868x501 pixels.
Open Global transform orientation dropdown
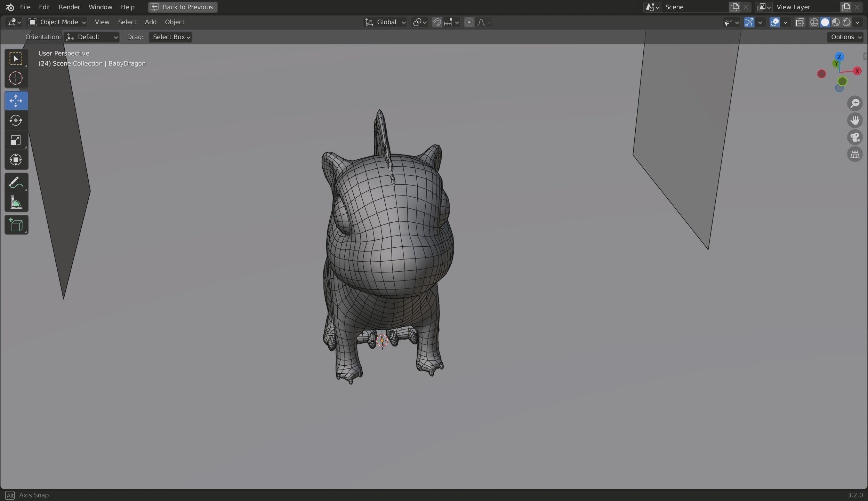coord(385,22)
